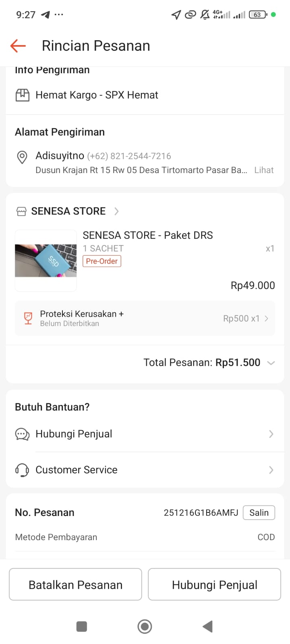
Task: Tap the chat bubble icon
Action: [x=22, y=434]
